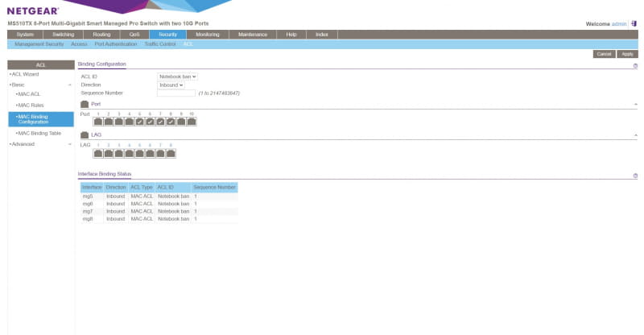Click the NETGEAR logo
Viewport: 644px width, 335px height.
pyautogui.click(x=33, y=11)
